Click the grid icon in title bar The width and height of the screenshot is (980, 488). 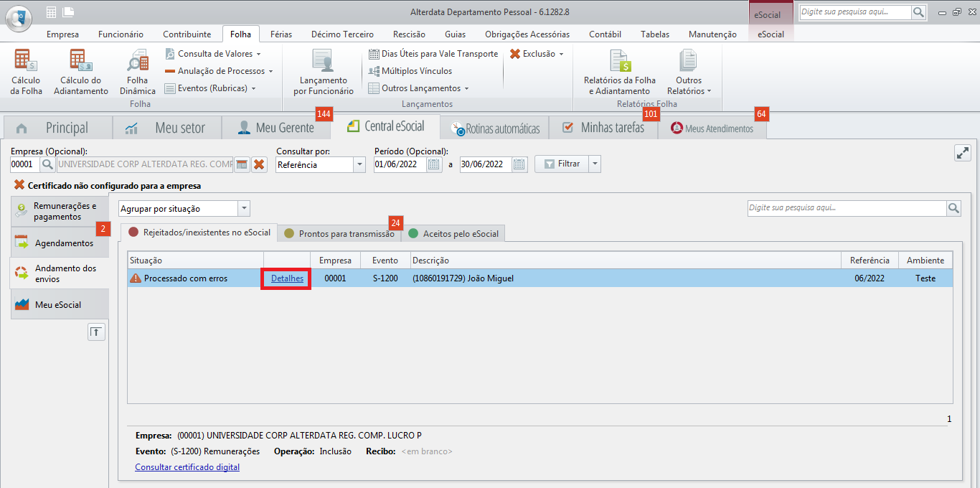tap(51, 11)
